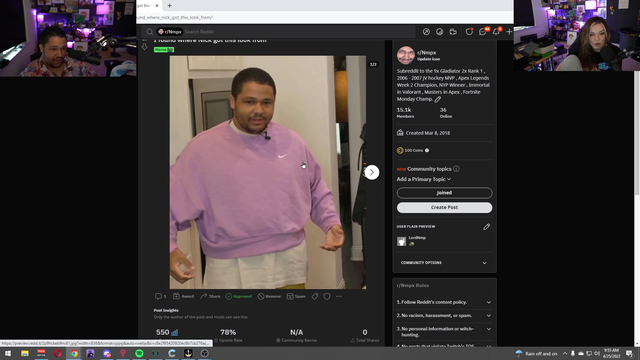The image size is (640, 360).
Task: Click the community topics info icon
Action: click(x=456, y=169)
